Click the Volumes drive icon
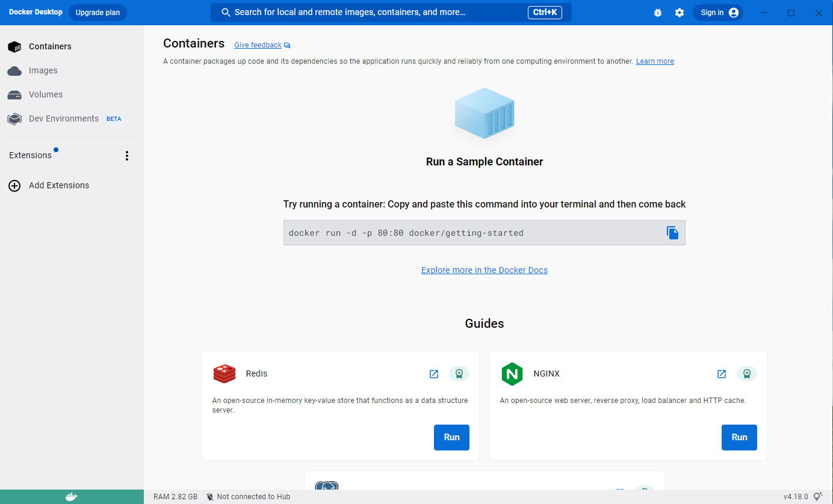 coord(14,95)
